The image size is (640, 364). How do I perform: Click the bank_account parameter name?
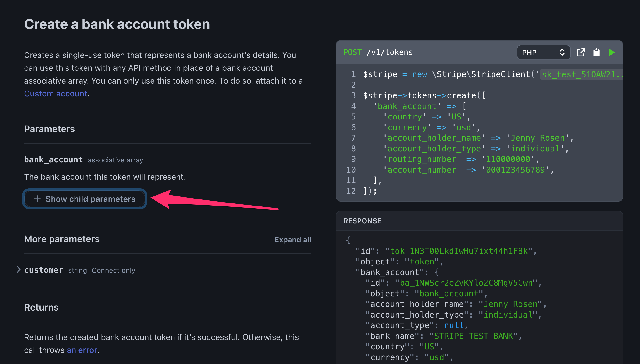[53, 159]
